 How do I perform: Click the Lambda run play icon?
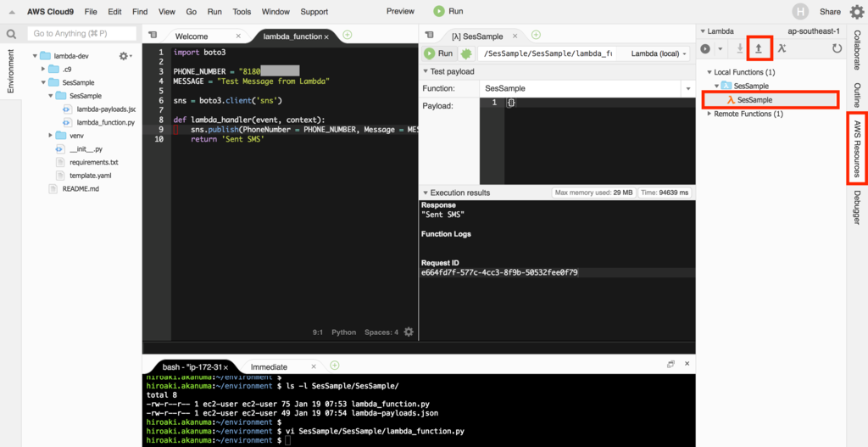[x=705, y=48]
